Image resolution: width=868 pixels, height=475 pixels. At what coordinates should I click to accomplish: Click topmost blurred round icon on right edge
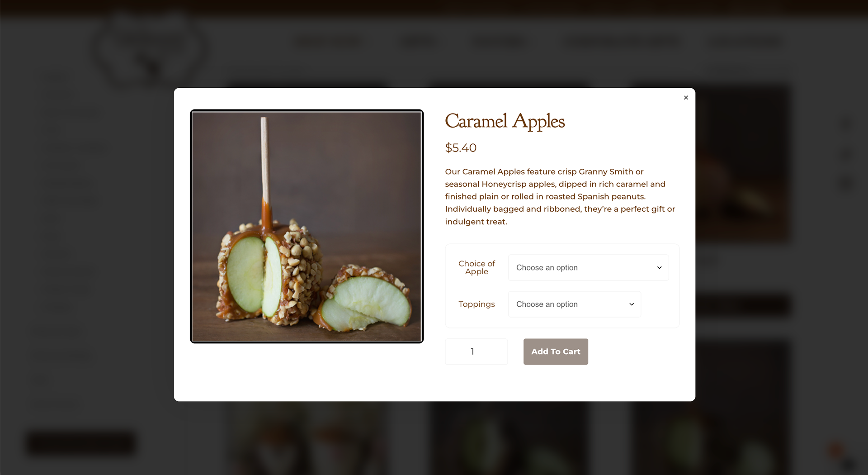tap(846, 124)
